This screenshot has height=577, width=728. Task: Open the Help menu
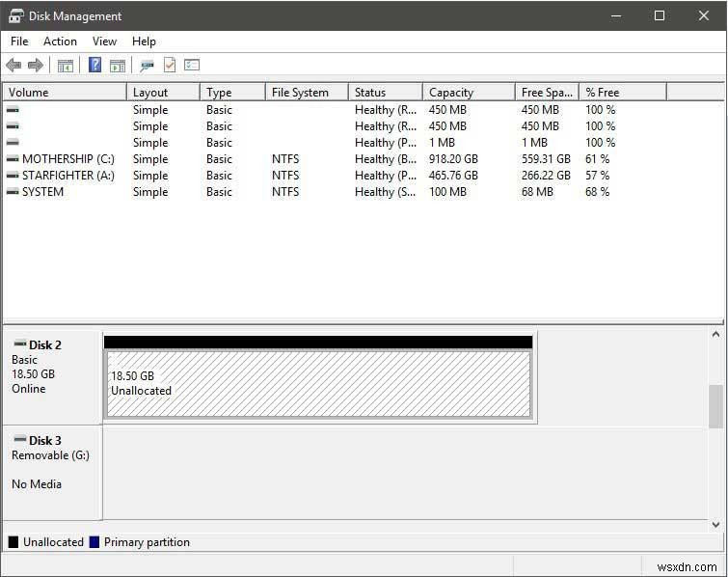coord(144,41)
